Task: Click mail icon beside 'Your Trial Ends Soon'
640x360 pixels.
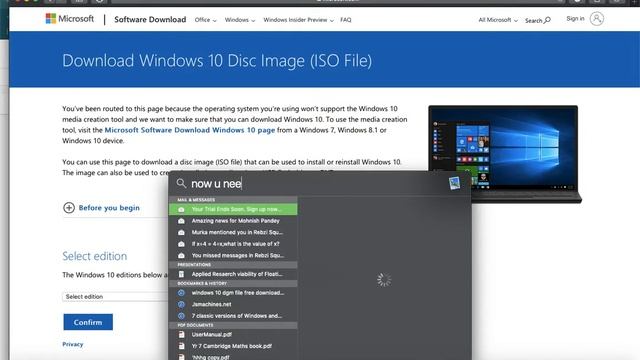Action: tap(181, 209)
